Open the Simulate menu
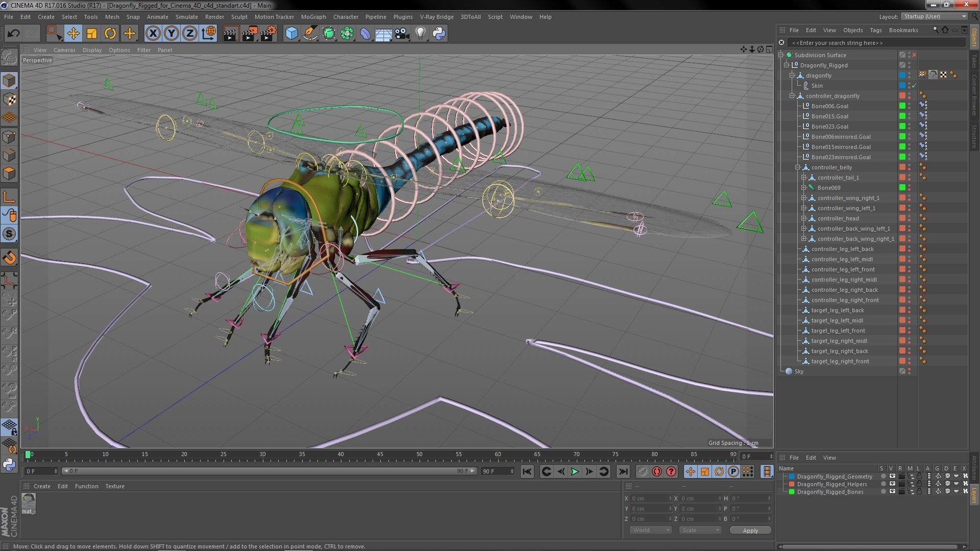Screen dimensions: 980x551 pos(186,17)
